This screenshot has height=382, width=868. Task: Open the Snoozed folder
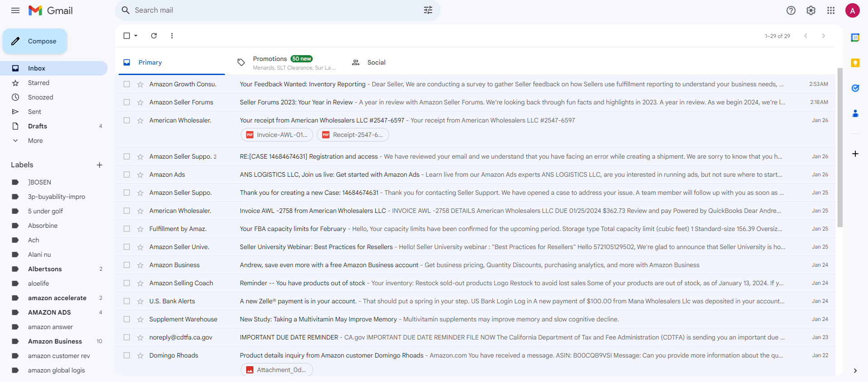[x=54, y=97]
